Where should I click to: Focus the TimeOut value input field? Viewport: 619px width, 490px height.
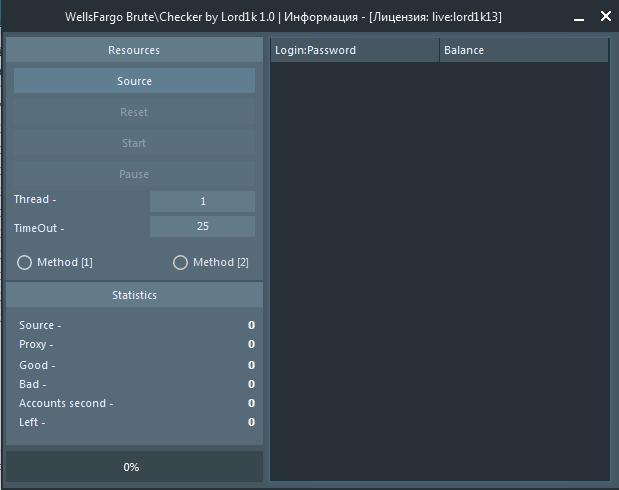click(203, 226)
